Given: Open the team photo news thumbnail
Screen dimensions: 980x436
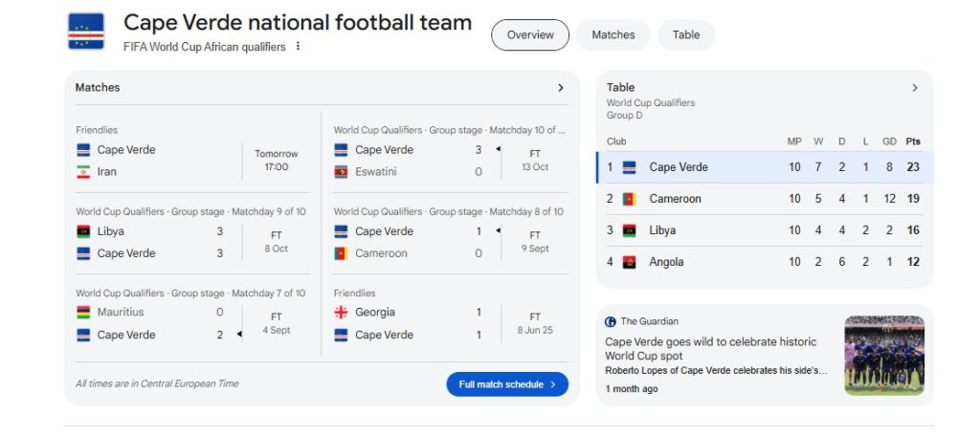Looking at the screenshot, I should click(883, 355).
